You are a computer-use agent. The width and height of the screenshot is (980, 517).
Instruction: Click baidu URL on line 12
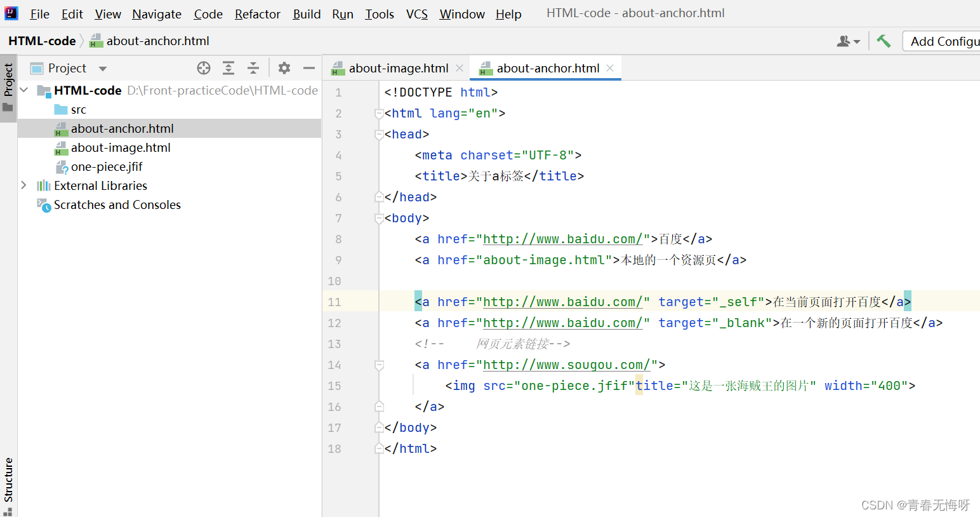point(563,323)
